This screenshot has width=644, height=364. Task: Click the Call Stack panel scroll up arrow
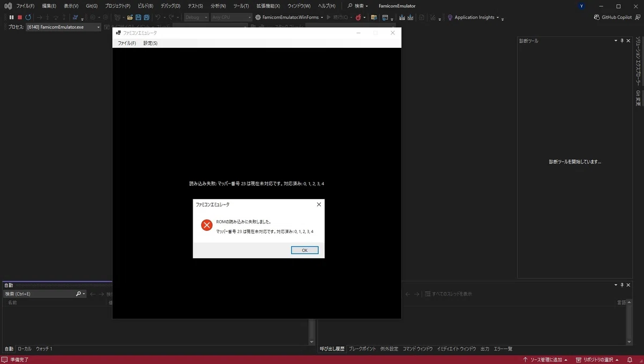tap(629, 302)
